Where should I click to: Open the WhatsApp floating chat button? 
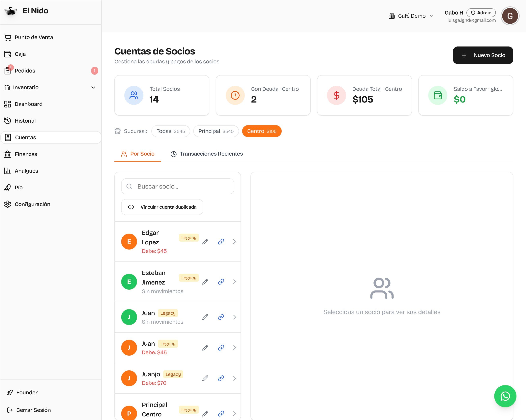(x=505, y=396)
